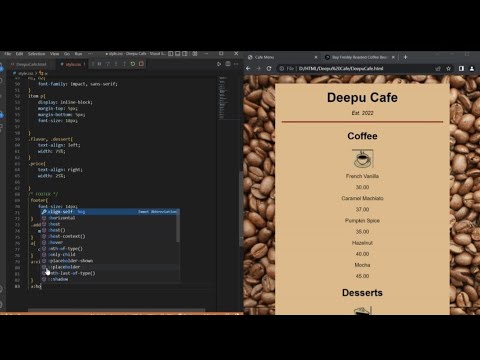
Task: Open the browser profile icon
Action: [x=472, y=69]
